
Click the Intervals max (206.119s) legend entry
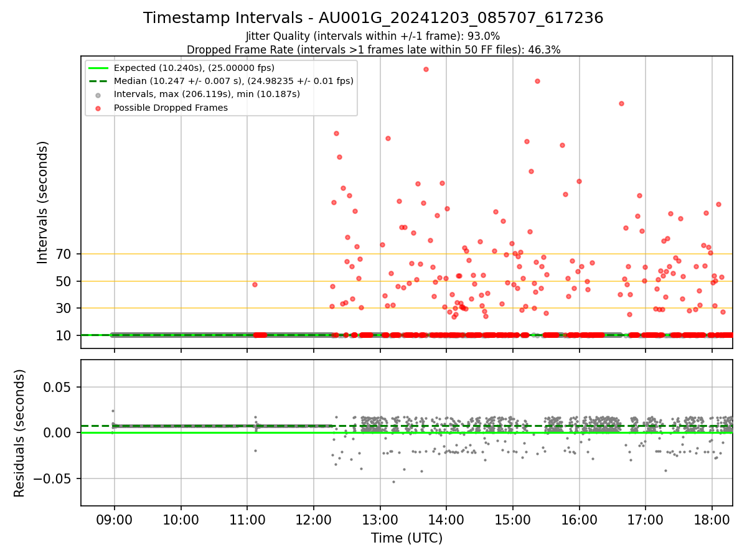207,94
